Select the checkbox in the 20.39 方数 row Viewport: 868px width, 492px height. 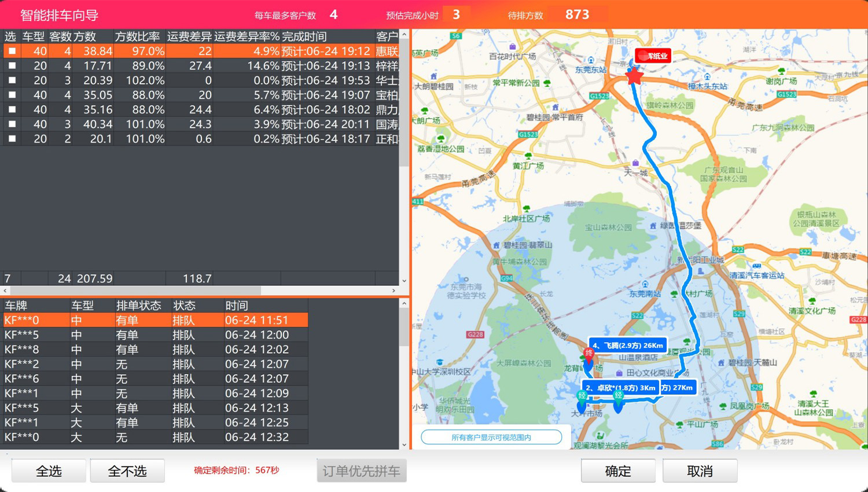(12, 80)
